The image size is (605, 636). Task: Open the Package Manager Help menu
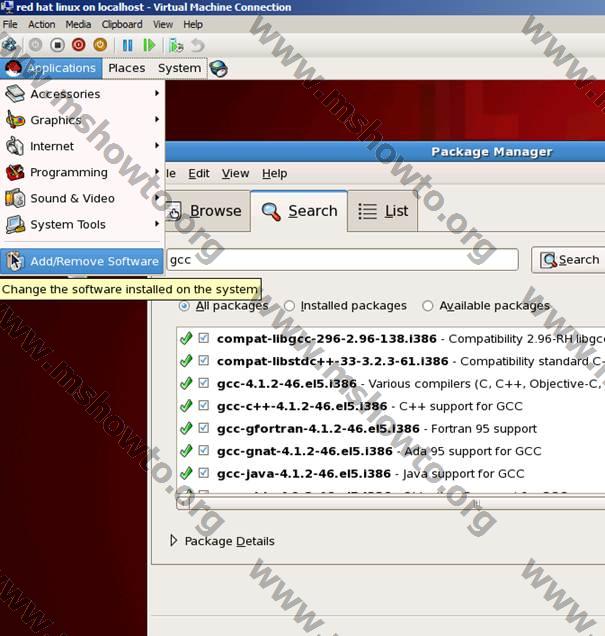[275, 174]
